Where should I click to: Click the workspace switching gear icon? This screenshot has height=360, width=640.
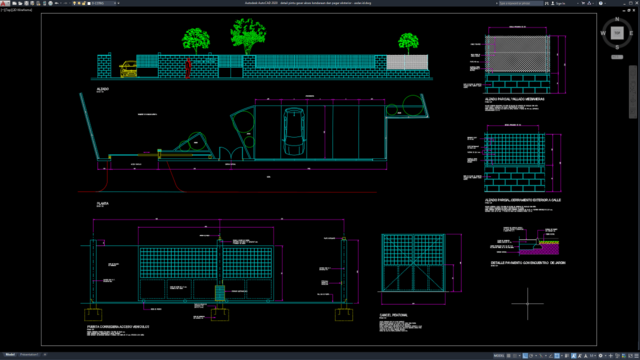point(600,356)
